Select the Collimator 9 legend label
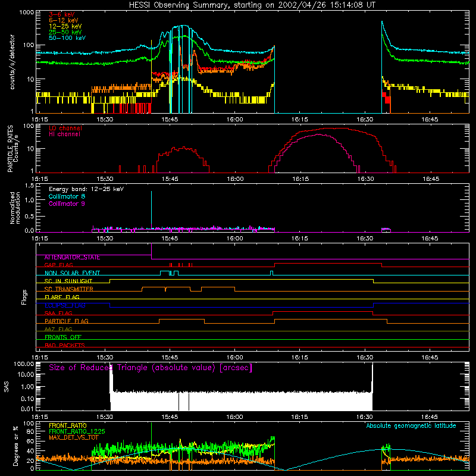476x476 pixels. tap(67, 203)
